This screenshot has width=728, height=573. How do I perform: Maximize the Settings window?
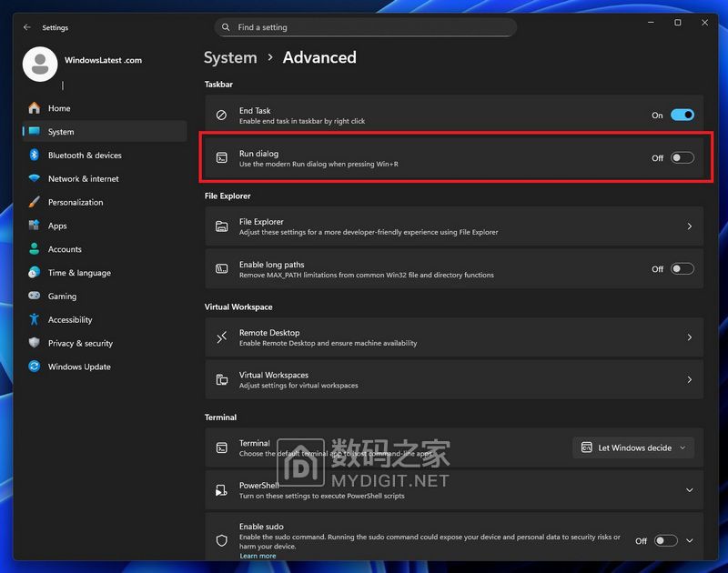[x=678, y=22]
